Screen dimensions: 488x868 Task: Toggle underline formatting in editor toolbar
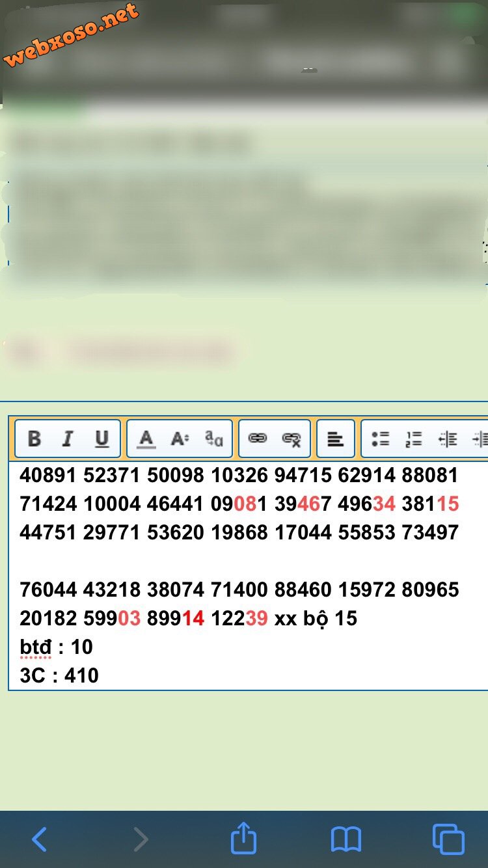(102, 439)
